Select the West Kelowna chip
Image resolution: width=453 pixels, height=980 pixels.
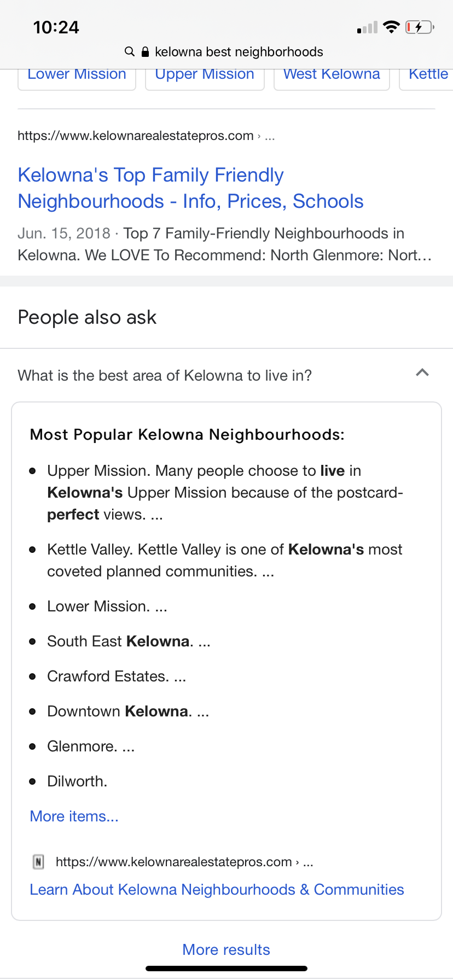(x=332, y=76)
